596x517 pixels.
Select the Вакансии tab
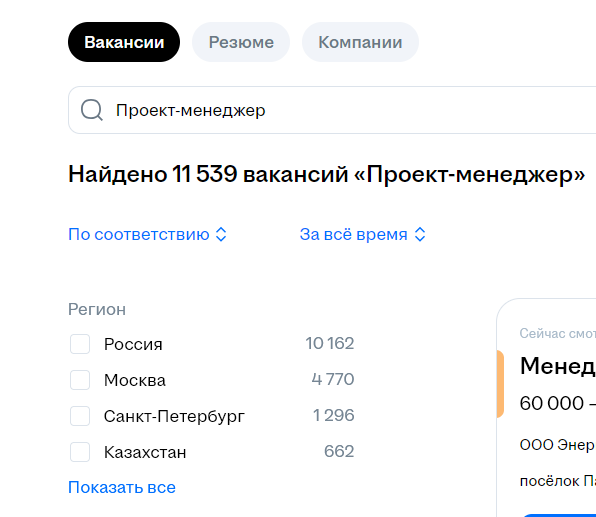point(124,42)
